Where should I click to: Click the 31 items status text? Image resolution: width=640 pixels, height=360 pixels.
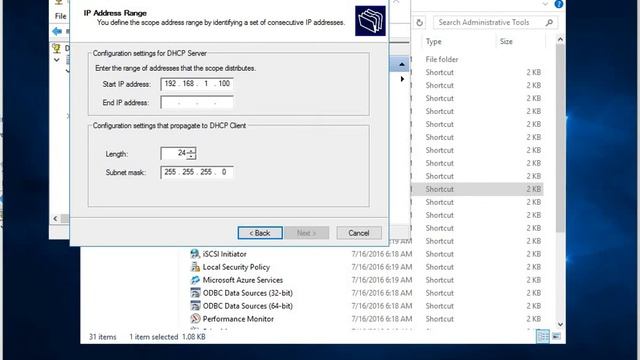(102, 337)
